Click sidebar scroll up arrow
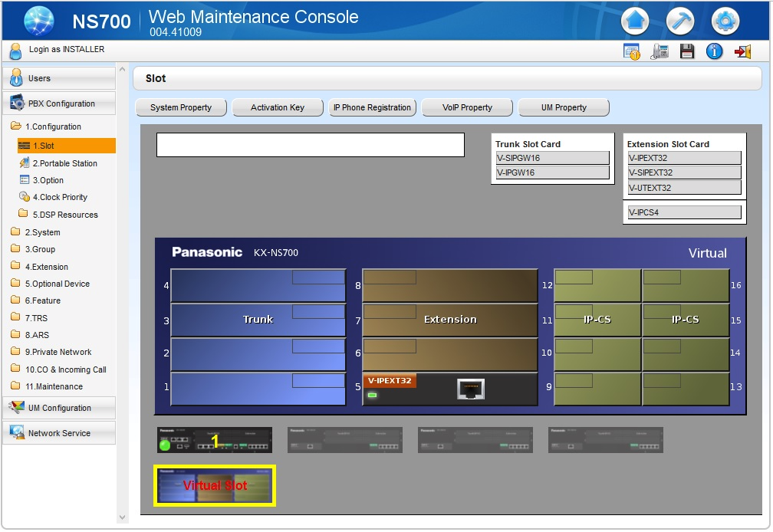Viewport: 773px width, 532px height. (122, 70)
